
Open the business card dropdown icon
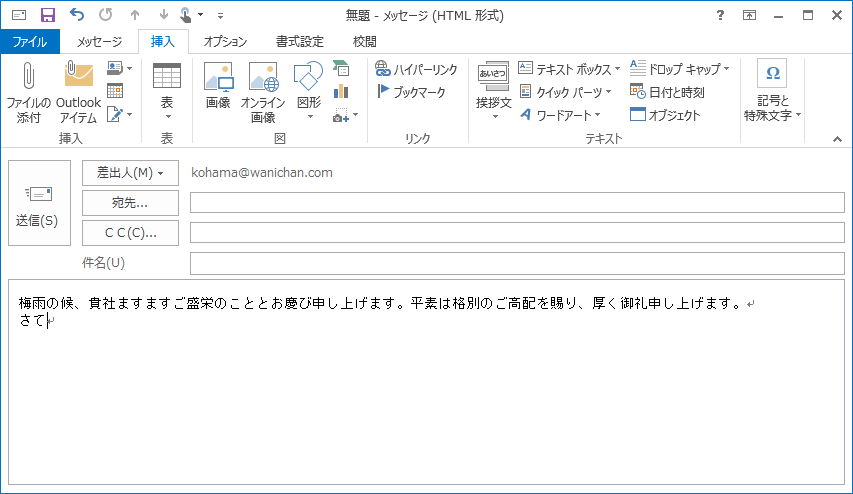119,68
